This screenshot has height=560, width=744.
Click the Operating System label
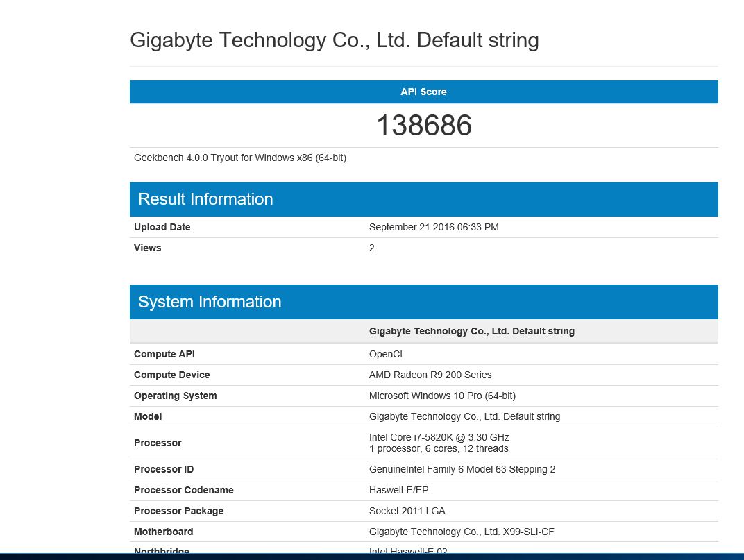(x=175, y=396)
